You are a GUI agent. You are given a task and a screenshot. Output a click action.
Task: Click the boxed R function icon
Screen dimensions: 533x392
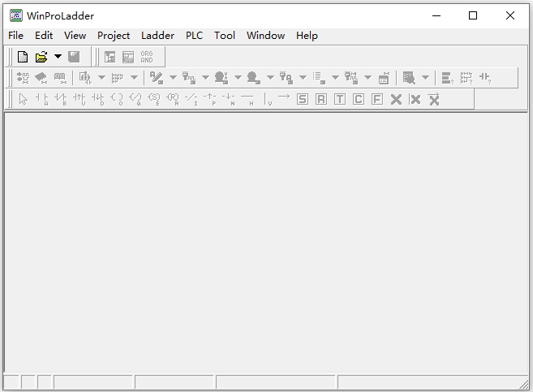[x=321, y=99]
